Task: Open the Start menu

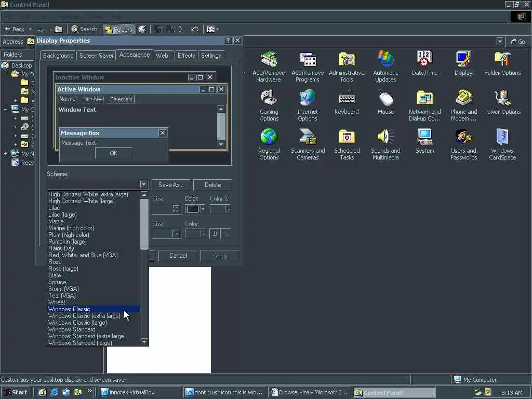Action: tap(15, 392)
